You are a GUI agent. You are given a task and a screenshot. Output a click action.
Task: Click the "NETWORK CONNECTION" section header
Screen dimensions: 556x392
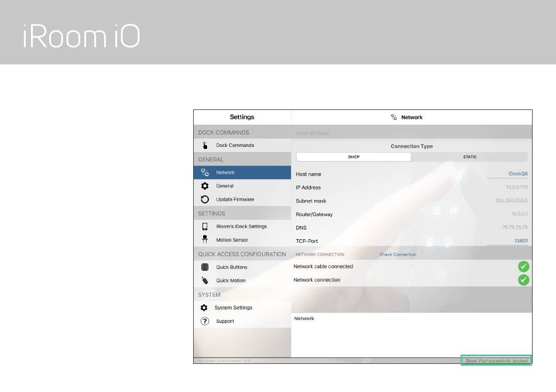click(320, 255)
